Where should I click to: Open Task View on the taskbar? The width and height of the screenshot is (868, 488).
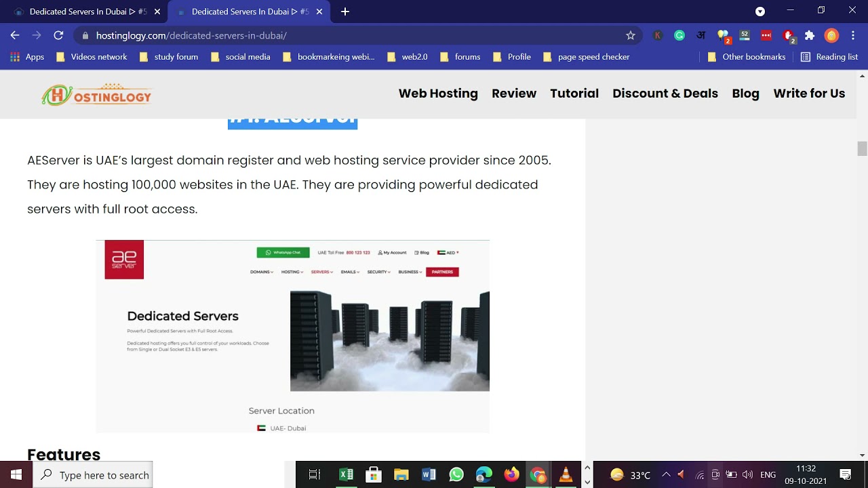[315, 474]
